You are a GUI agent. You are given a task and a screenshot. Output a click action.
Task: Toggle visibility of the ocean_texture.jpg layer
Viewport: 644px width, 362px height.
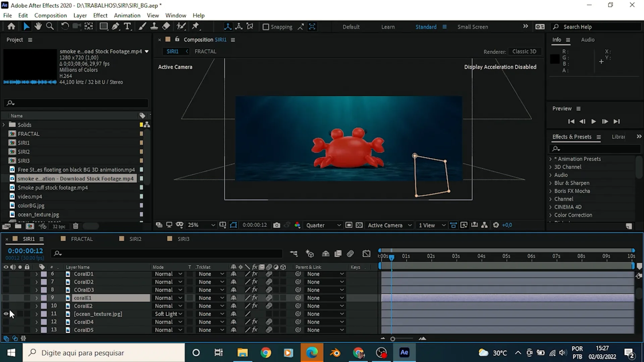6,314
